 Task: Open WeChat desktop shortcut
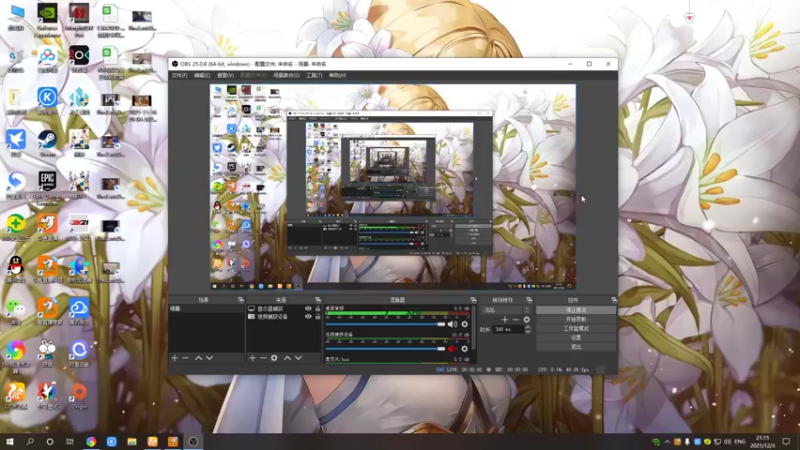coord(16,311)
